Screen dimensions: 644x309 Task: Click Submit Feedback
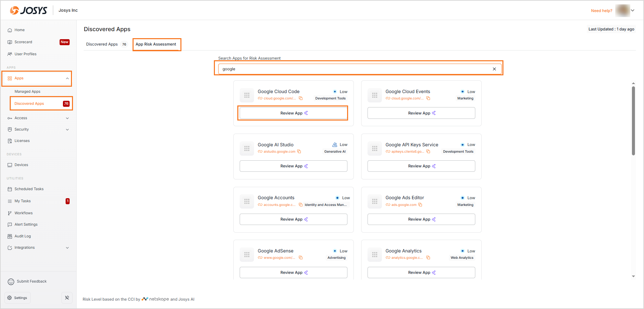coord(27,282)
